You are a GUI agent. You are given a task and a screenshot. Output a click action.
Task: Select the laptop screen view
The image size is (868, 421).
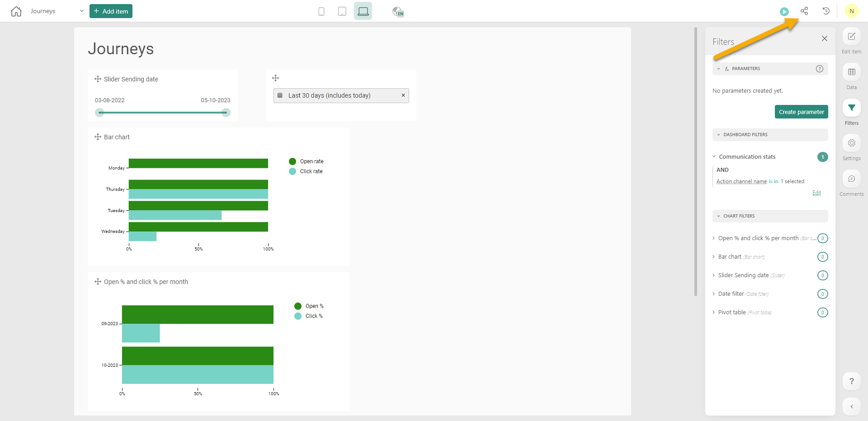pyautogui.click(x=363, y=11)
